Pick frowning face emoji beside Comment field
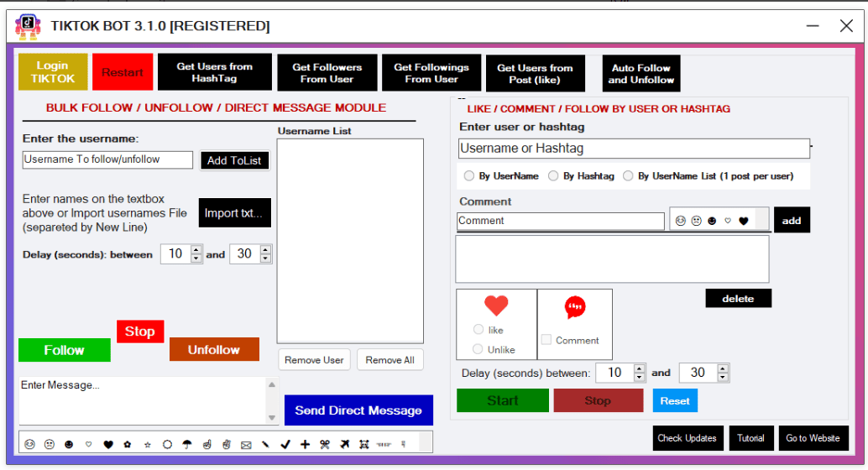 click(x=697, y=221)
